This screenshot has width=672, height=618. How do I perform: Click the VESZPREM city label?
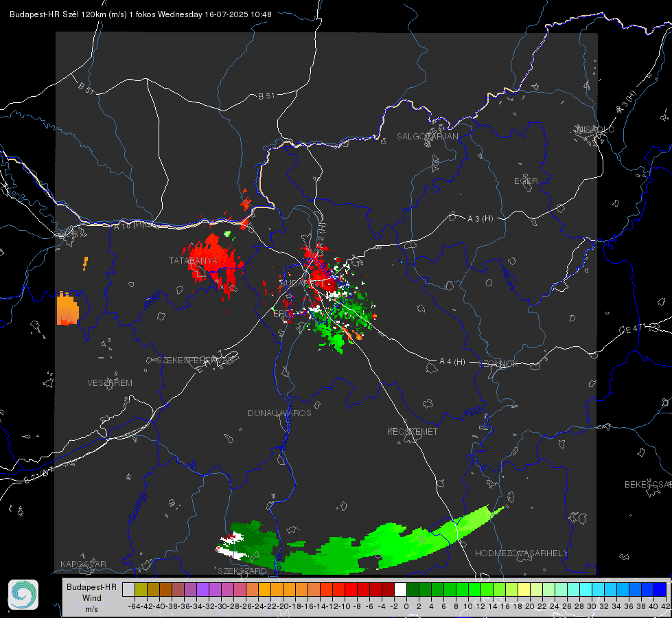[x=110, y=382]
